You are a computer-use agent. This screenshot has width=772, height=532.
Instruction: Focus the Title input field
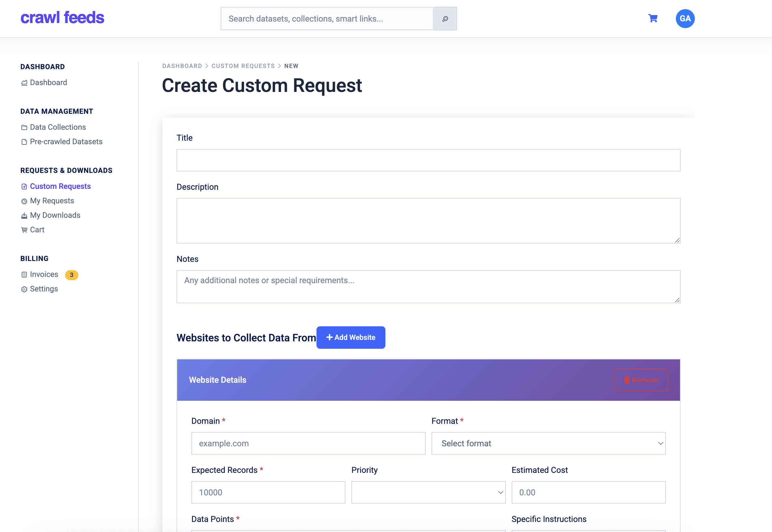428,160
